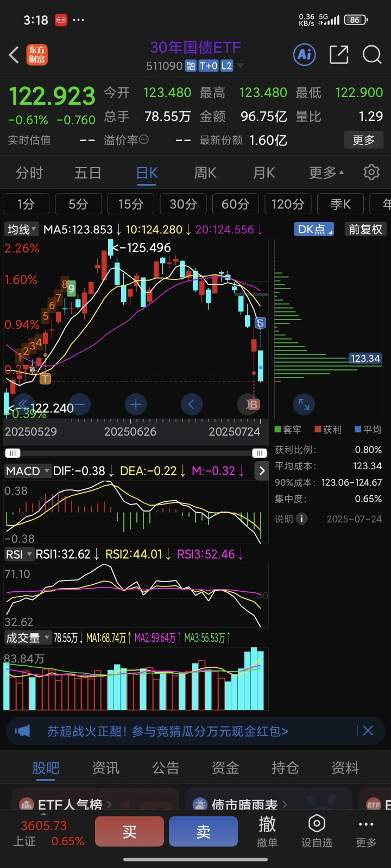The width and height of the screenshot is (391, 868).
Task: Open 说明 info icon
Action: (x=301, y=519)
